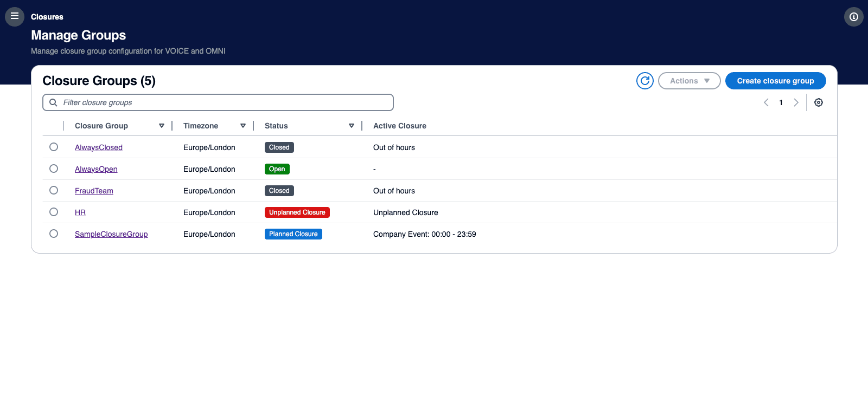
Task: Select the AlwaysClosed radio button
Action: (54, 147)
